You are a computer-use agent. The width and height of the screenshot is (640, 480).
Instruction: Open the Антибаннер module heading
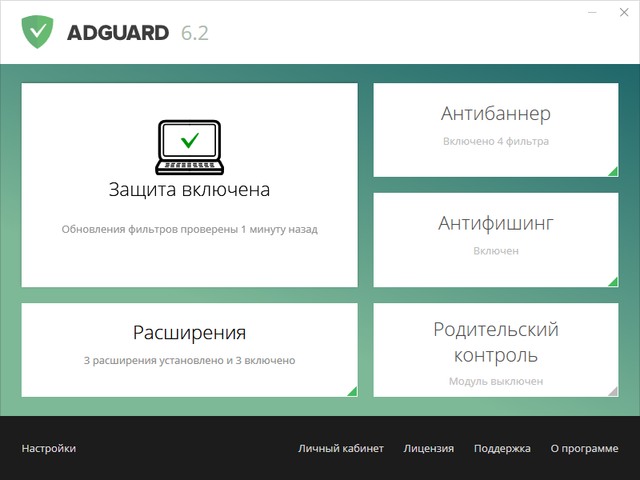coord(495,114)
